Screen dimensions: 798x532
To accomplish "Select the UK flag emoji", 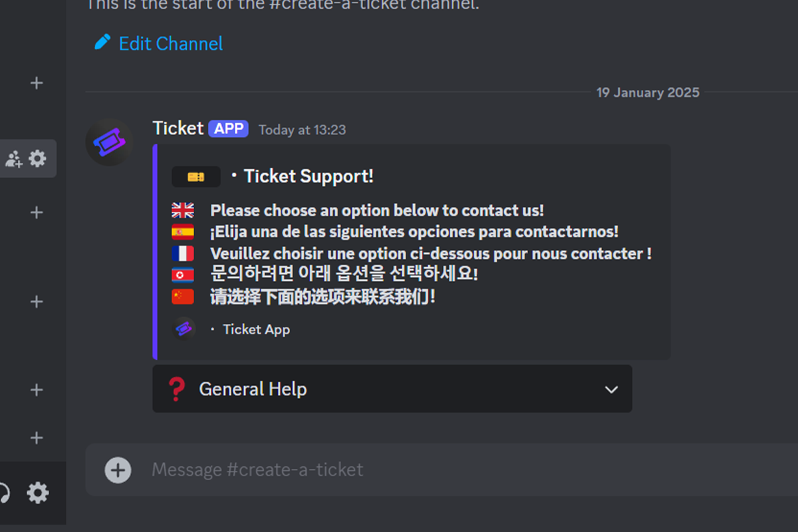I will coord(182,210).
